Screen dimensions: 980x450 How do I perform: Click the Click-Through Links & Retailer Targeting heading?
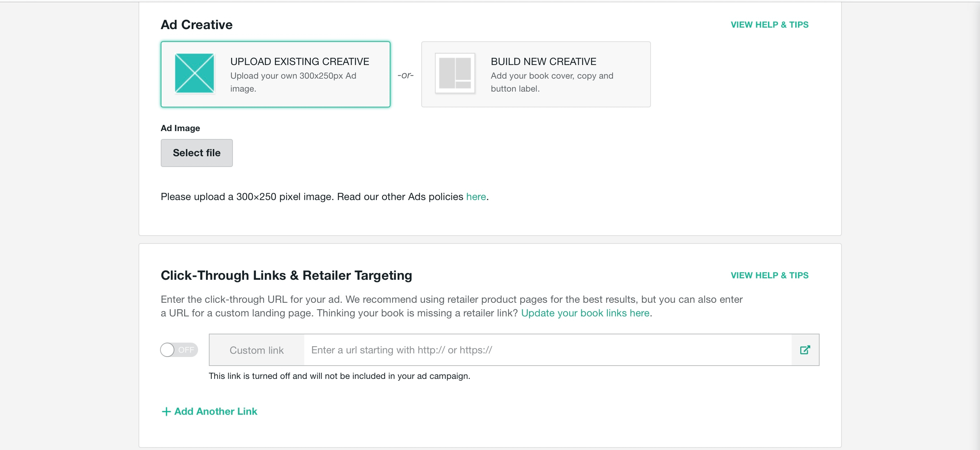point(286,275)
